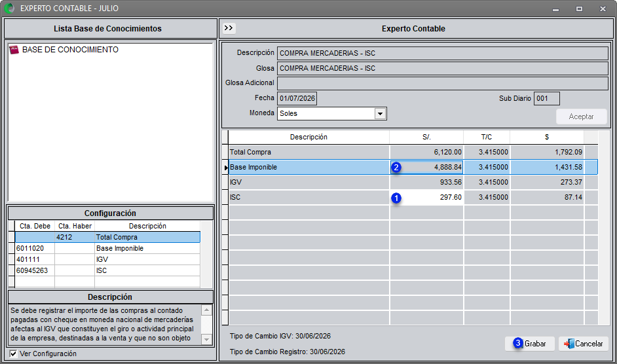Click the Fecha field 01/07/2026

pos(297,98)
